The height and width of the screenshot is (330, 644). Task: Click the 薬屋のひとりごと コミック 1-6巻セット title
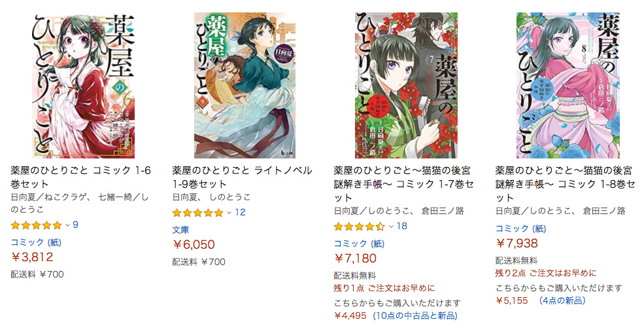(x=81, y=177)
